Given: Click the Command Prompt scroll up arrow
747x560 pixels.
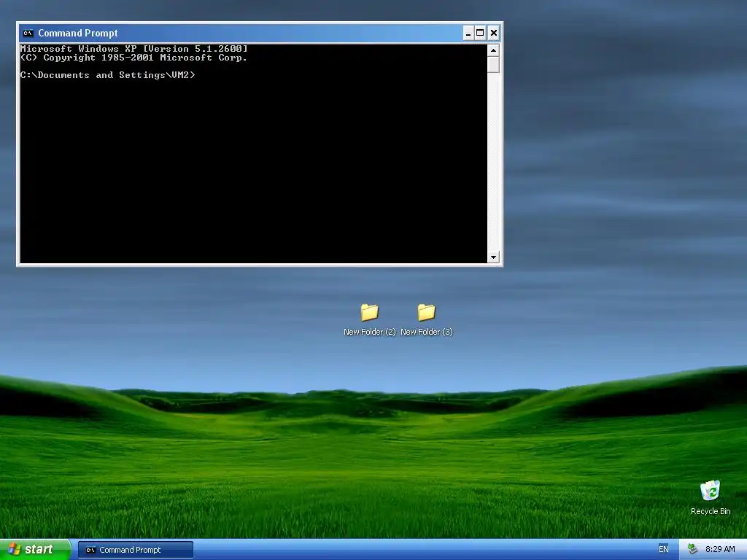Looking at the screenshot, I should tap(493, 50).
